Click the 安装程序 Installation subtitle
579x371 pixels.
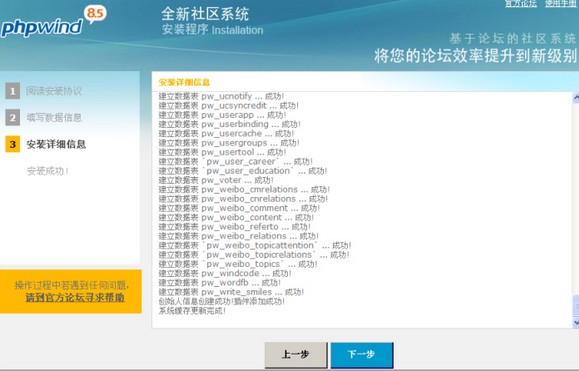tap(213, 30)
